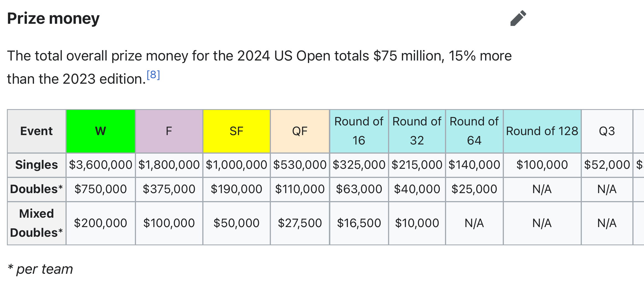Click the Q3 column header
Screen dimensions: 644x292
[x=607, y=131]
